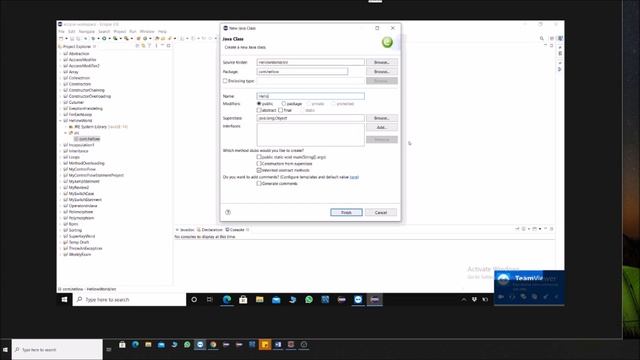
Task: Click the Cancel button in the dialog
Action: 381,212
